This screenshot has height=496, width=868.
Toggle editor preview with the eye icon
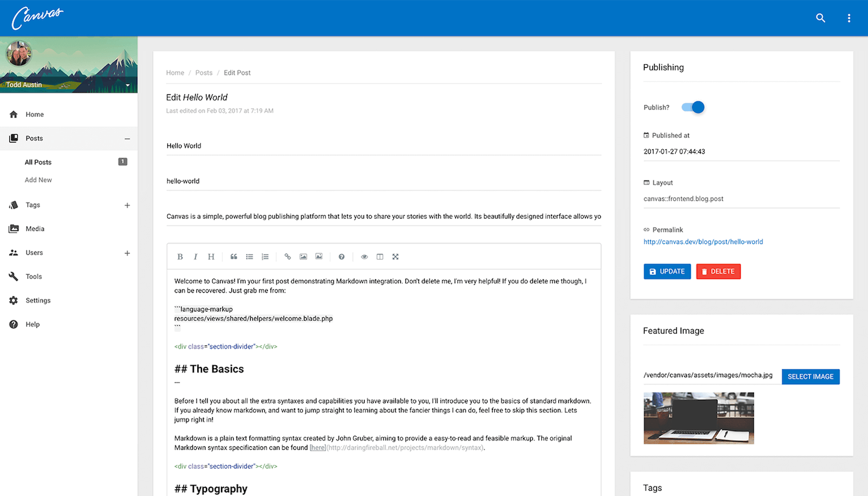click(364, 256)
